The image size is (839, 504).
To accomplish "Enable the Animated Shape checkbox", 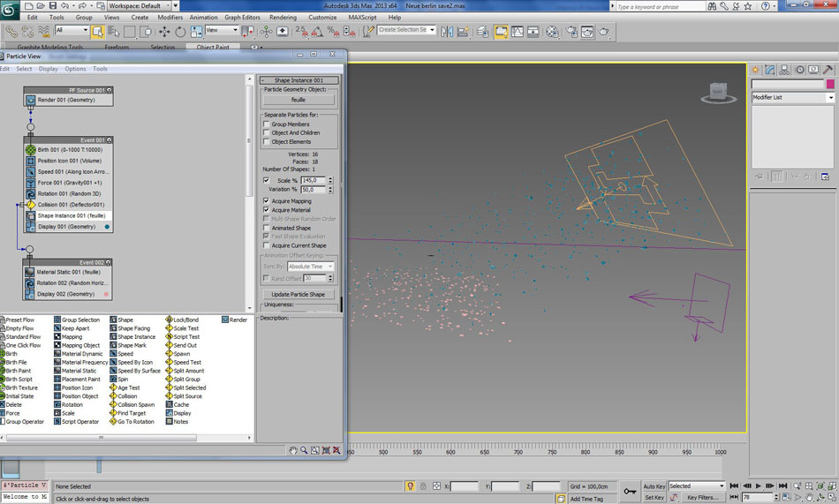I will (267, 228).
